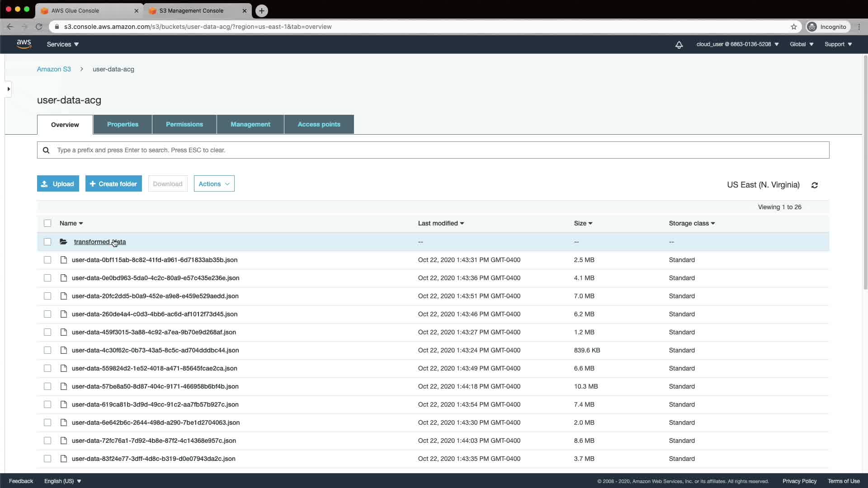The width and height of the screenshot is (868, 488).
Task: Switch to the Management tab
Action: [250, 124]
